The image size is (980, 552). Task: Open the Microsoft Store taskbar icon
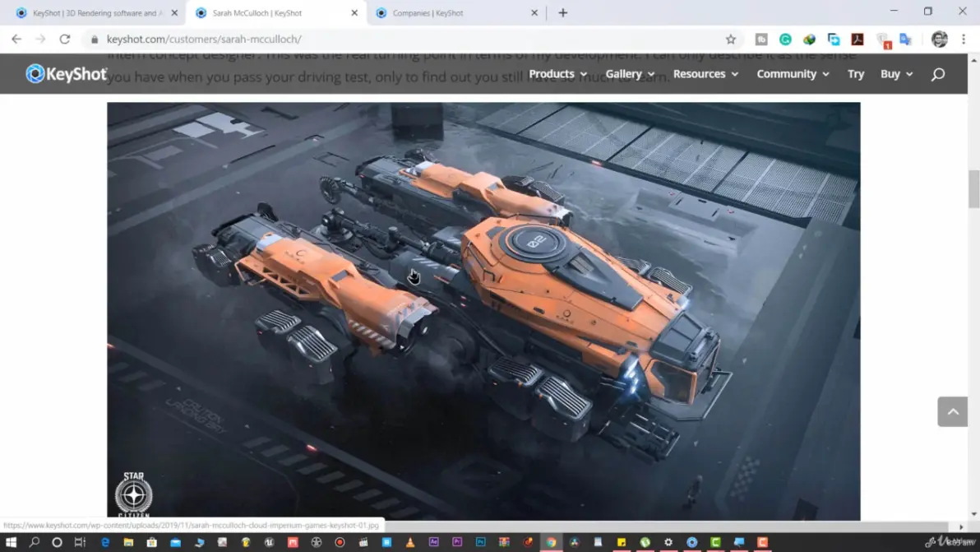coord(152,542)
